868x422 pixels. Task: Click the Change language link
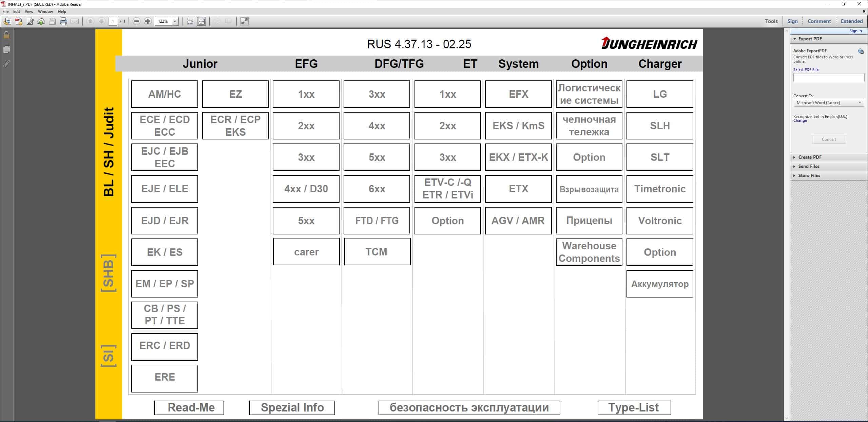800,121
